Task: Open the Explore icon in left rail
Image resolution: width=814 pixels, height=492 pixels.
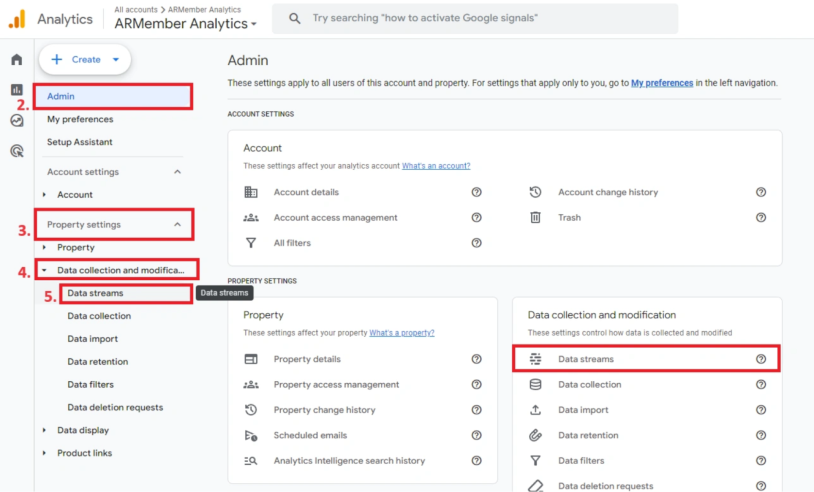Action: [17, 120]
